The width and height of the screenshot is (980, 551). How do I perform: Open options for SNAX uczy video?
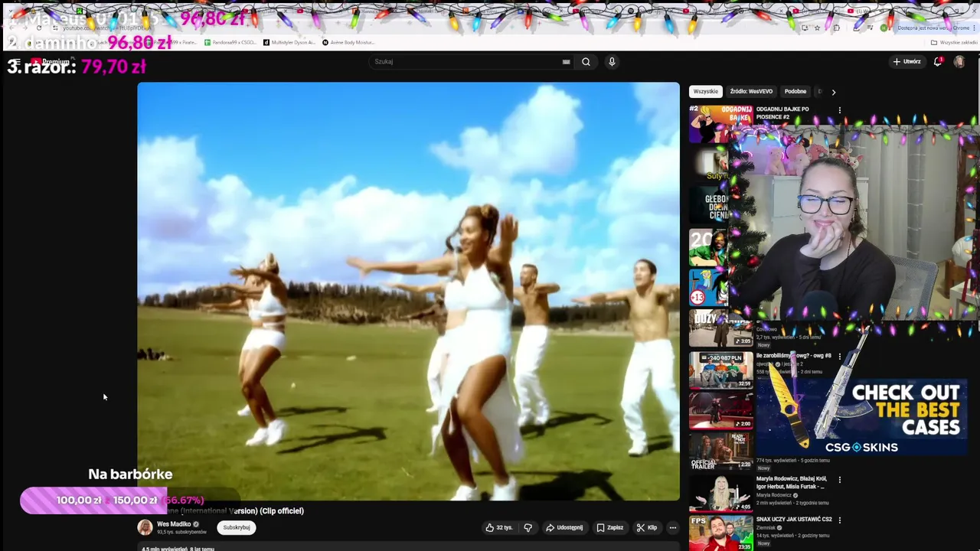pos(840,520)
